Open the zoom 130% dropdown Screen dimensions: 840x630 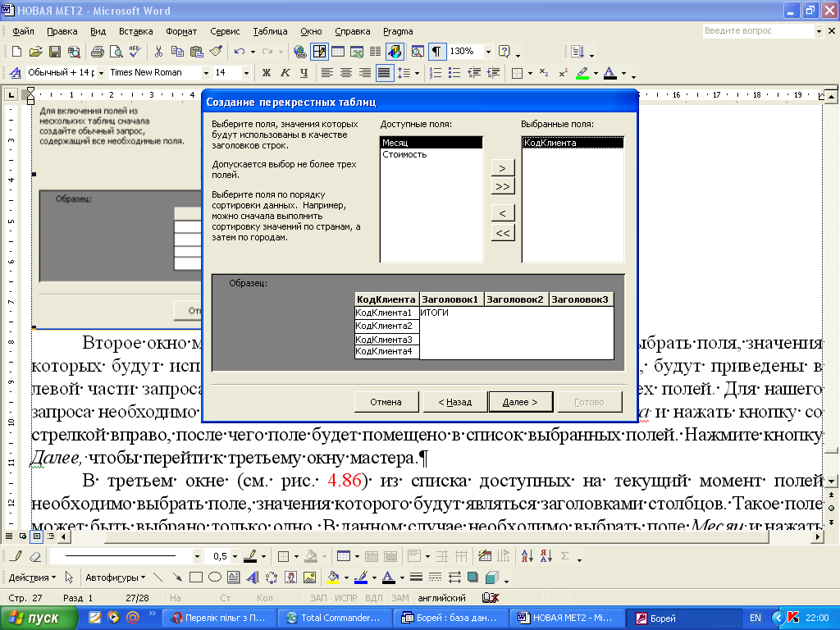pos(488,52)
